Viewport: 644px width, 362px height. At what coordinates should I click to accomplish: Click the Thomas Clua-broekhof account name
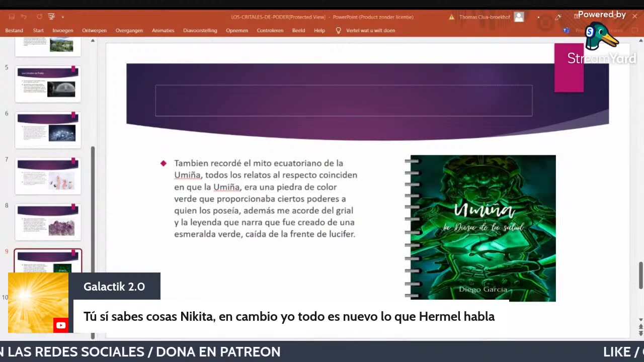(x=485, y=17)
